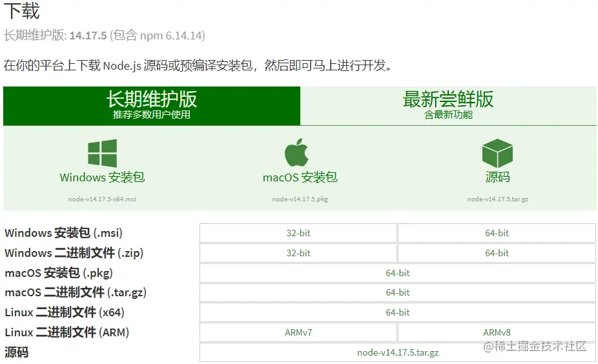The width and height of the screenshot is (598, 364).
Task: Click the node-v14.17.5.pkg file name
Action: click(300, 199)
